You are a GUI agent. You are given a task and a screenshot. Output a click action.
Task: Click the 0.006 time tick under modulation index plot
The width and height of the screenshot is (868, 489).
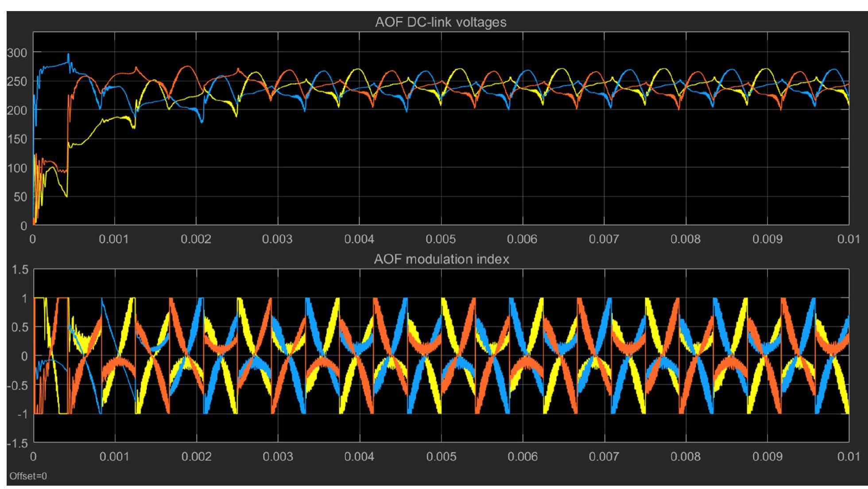tap(522, 456)
